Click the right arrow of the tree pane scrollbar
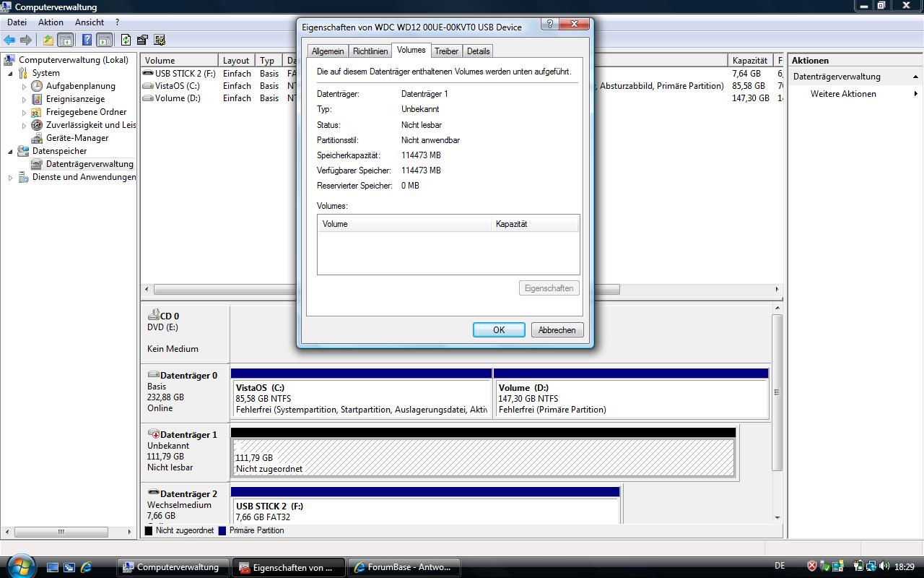 (x=130, y=532)
